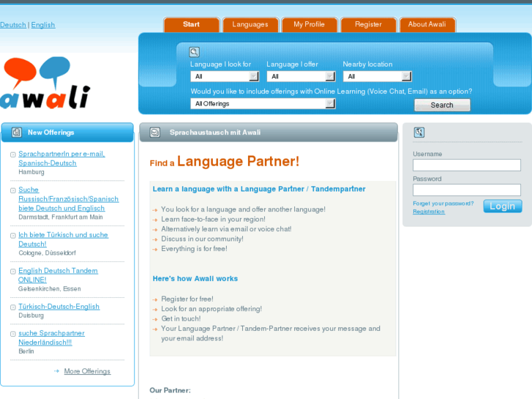Click the Awali speech bubble logo

click(x=46, y=83)
